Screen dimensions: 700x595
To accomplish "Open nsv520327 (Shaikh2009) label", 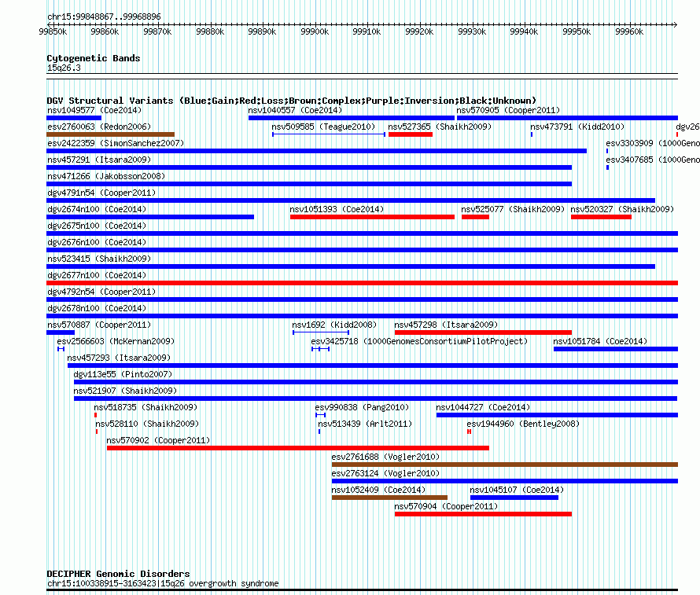I will pyautogui.click(x=622, y=209).
